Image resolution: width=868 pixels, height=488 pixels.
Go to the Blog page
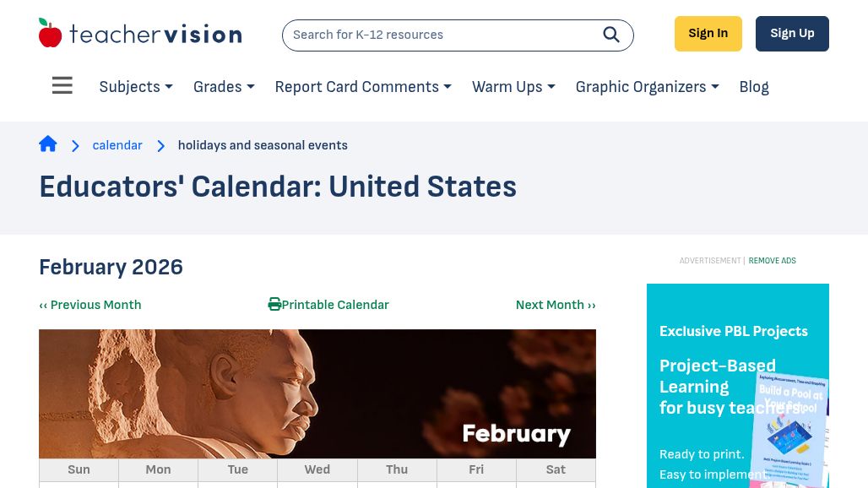754,87
